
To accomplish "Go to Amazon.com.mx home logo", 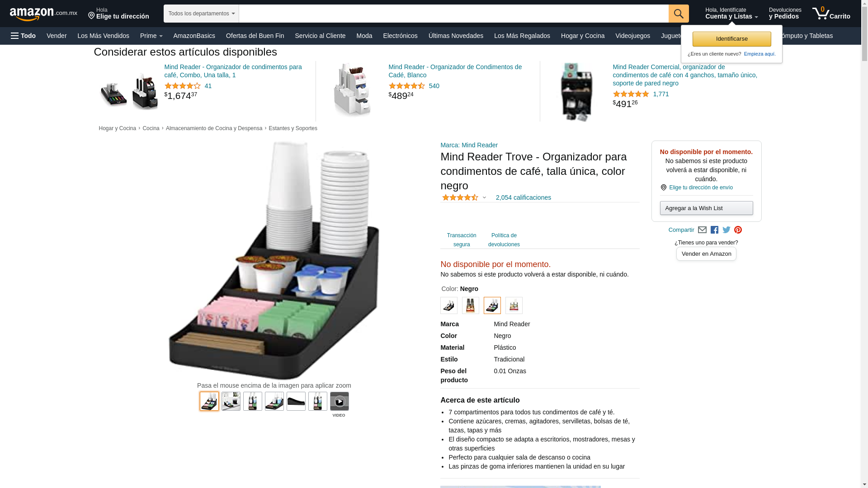I will [x=43, y=14].
